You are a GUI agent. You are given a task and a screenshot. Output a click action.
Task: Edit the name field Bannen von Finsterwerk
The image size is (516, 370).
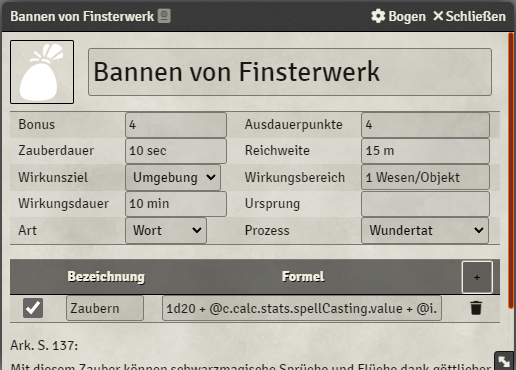click(290, 72)
